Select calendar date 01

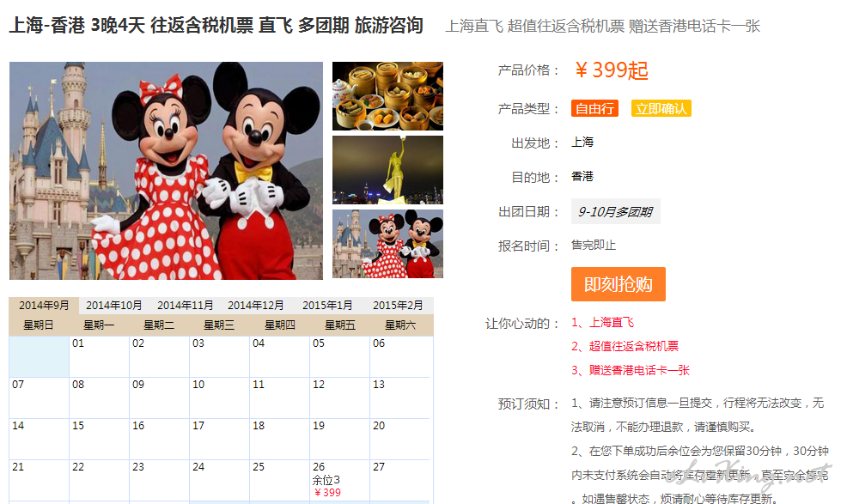click(100, 356)
